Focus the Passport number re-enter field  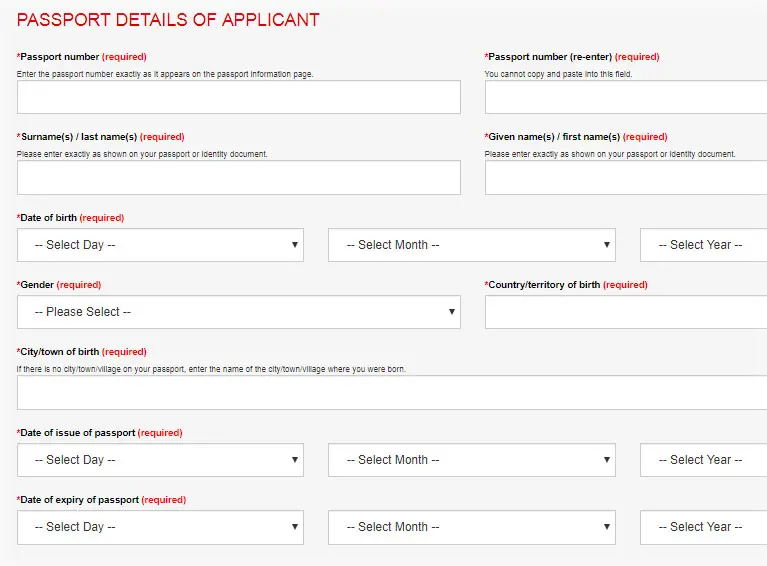click(625, 97)
